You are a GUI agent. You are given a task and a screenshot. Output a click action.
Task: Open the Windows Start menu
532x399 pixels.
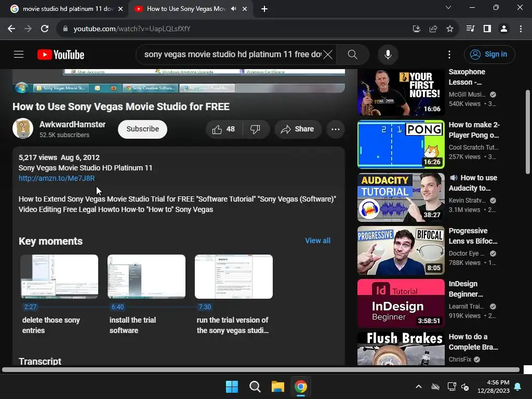tap(232, 387)
